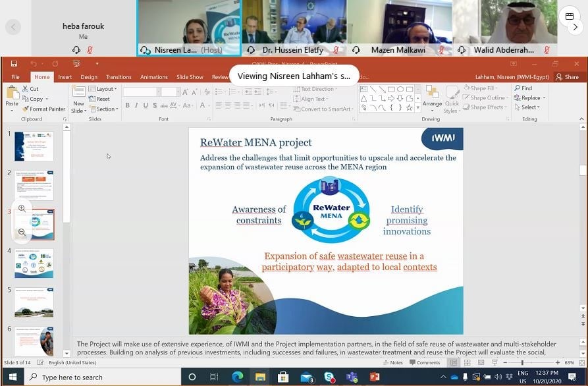Toggle Bold formatting
This screenshot has width=588, height=386.
128,105
